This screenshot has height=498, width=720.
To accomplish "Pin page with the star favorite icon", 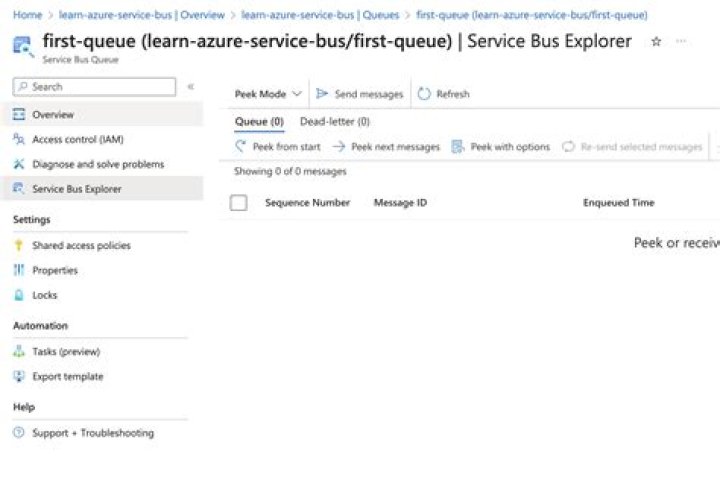I will tap(656, 42).
